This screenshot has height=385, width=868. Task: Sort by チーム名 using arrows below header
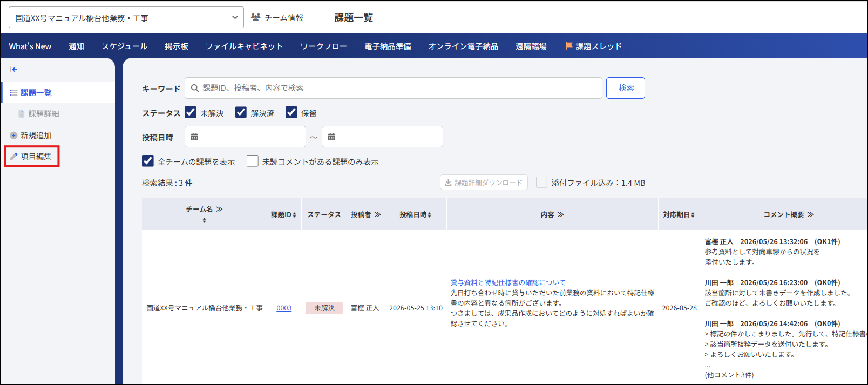tap(204, 220)
